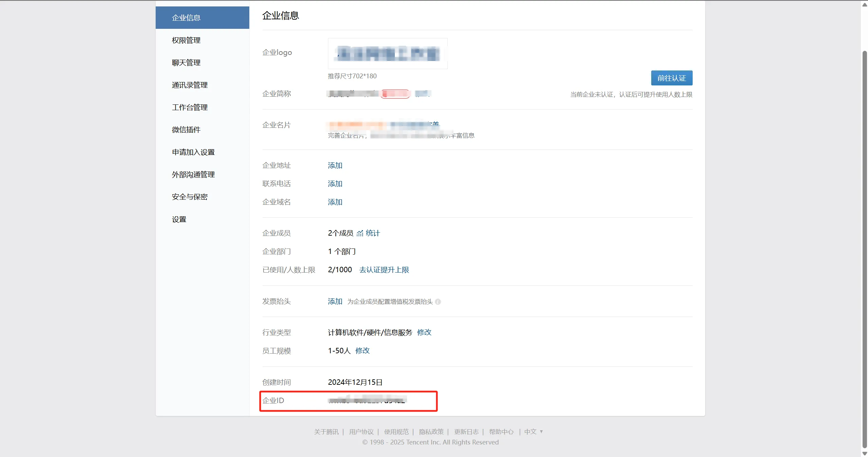
Task: Click scrollbar down arrow
Action: [x=865, y=454]
